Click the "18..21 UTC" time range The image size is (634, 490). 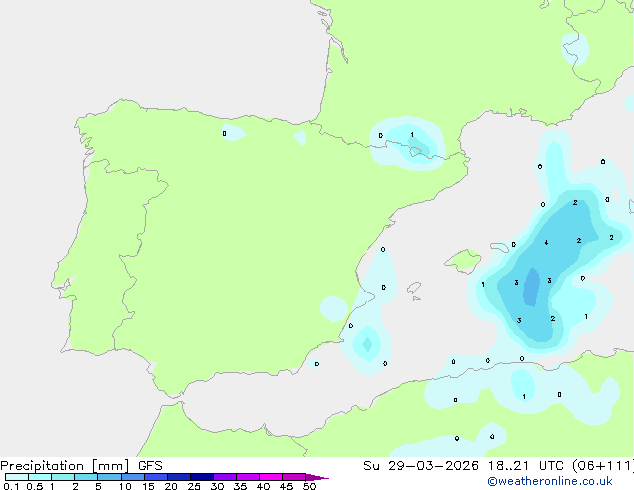(x=525, y=466)
